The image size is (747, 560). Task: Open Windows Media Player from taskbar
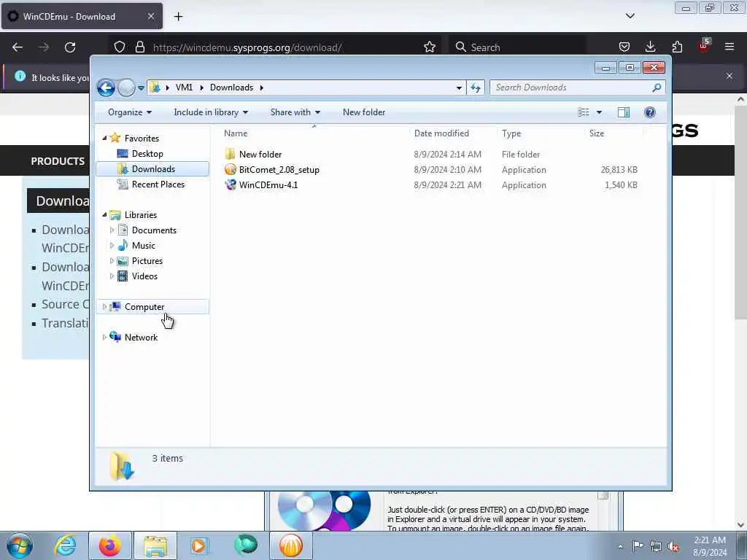point(199,545)
